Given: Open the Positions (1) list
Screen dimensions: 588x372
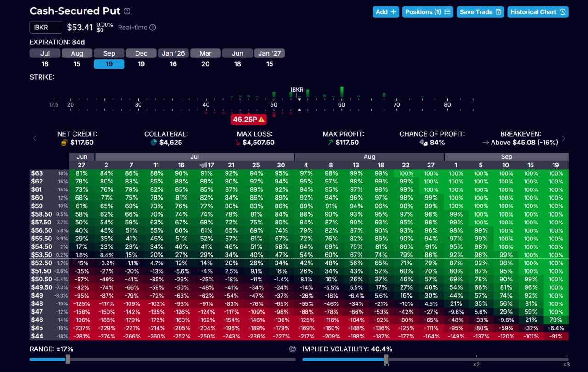Looking at the screenshot, I should pyautogui.click(x=428, y=12).
